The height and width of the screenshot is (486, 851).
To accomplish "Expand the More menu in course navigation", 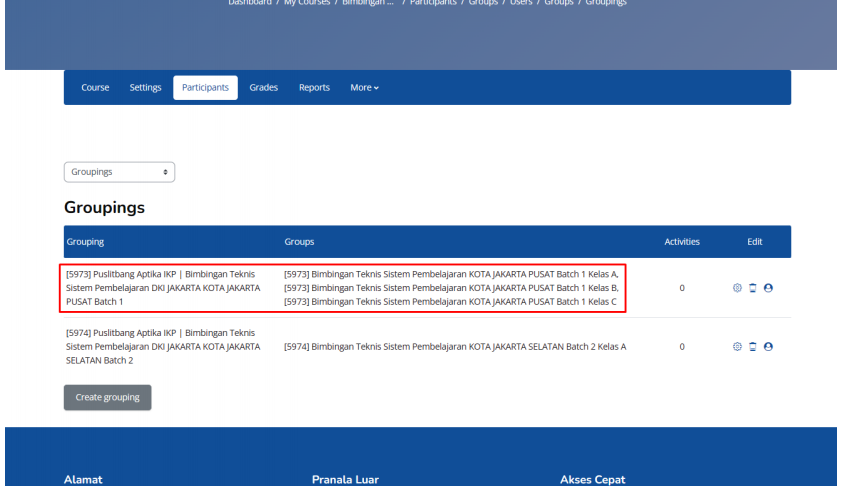I will tap(364, 88).
